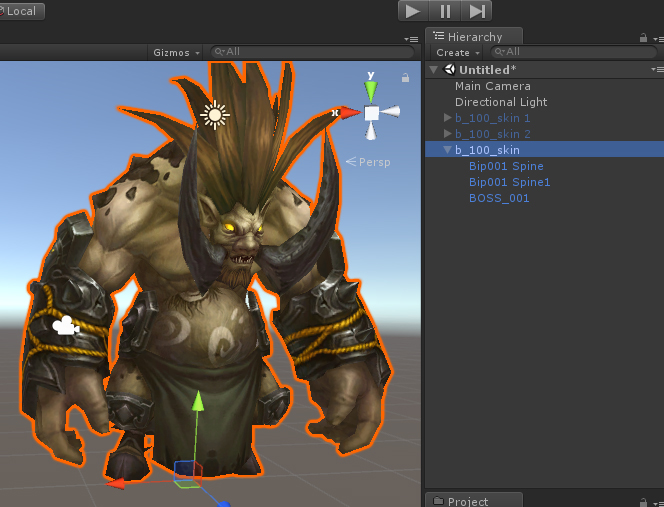Image resolution: width=664 pixels, height=507 pixels.
Task: Toggle the Local pivot rotation button
Action: pos(20,11)
